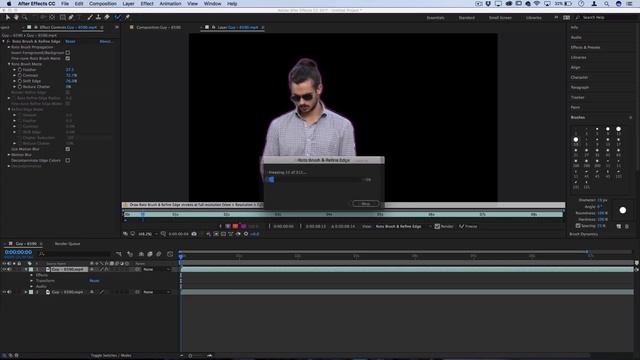The width and height of the screenshot is (640, 360).
Task: Select the Essentials workspace
Action: (436, 18)
